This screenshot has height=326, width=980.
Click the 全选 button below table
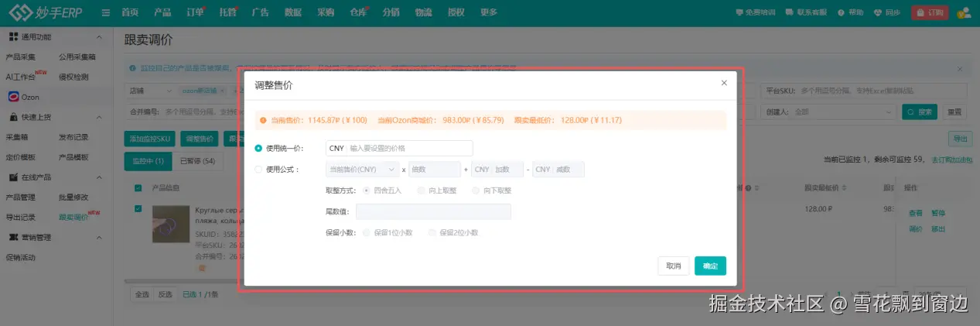tap(142, 294)
